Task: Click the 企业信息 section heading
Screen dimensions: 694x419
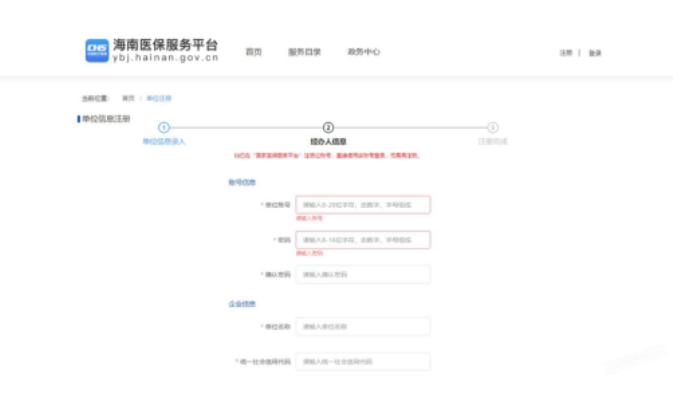Action: coord(242,304)
